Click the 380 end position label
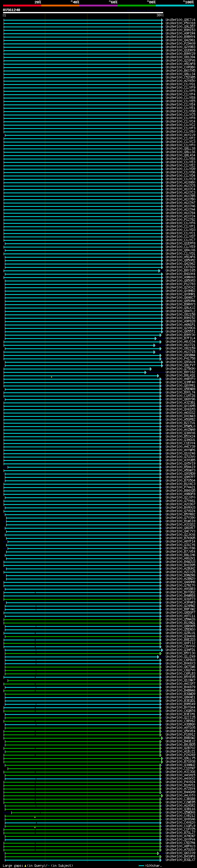197x868 pixels. [x=159, y=15]
